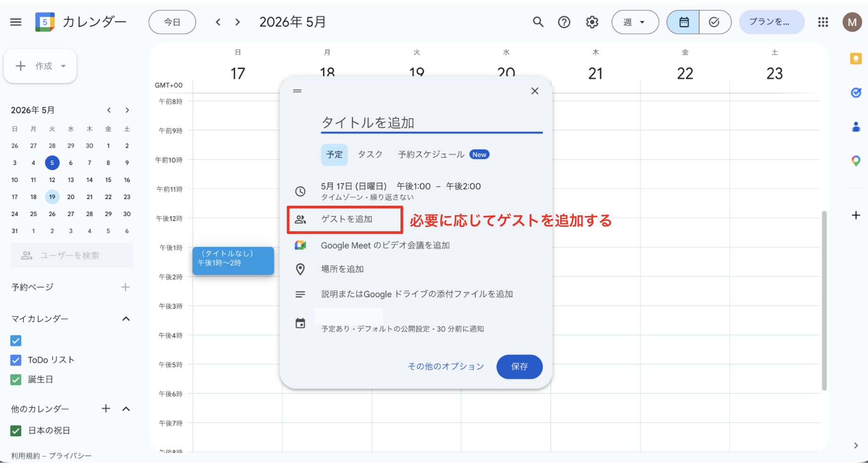Screen dimensions: 868x468
Task: Click the description or Drive attachment field
Action: [x=417, y=294]
